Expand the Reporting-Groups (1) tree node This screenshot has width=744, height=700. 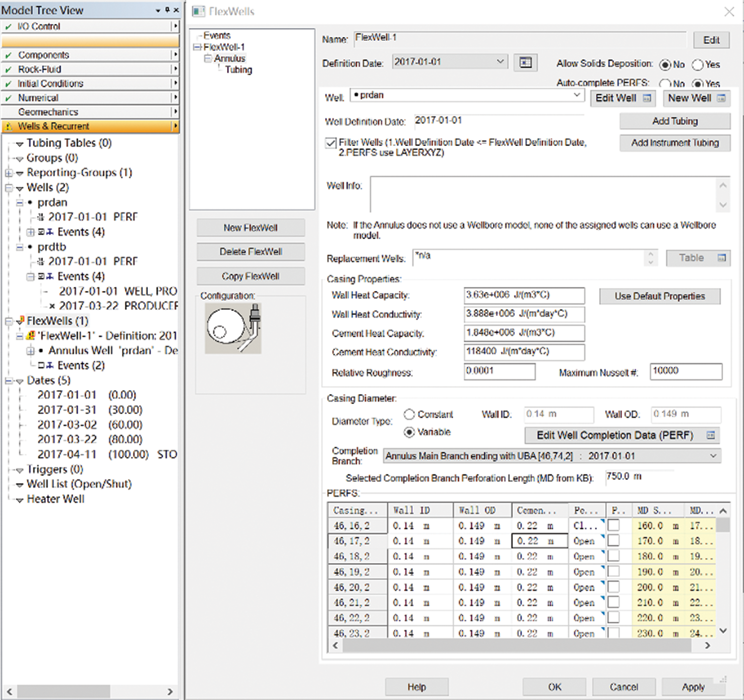pos(8,173)
